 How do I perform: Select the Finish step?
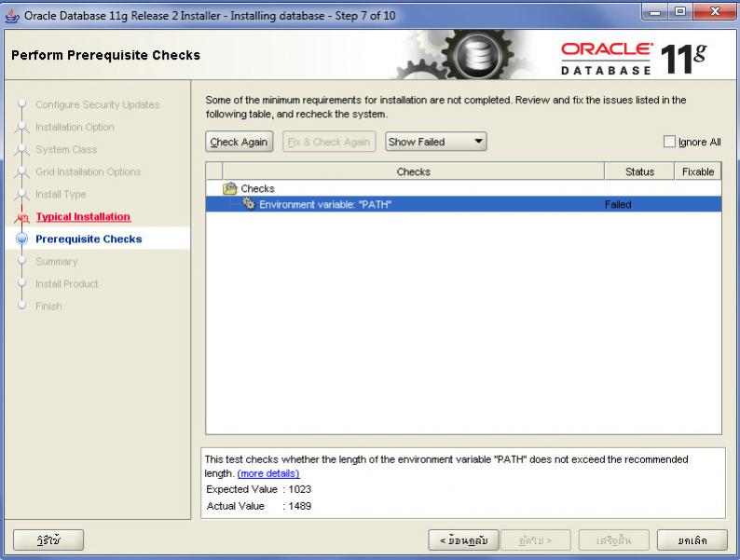[x=48, y=307]
